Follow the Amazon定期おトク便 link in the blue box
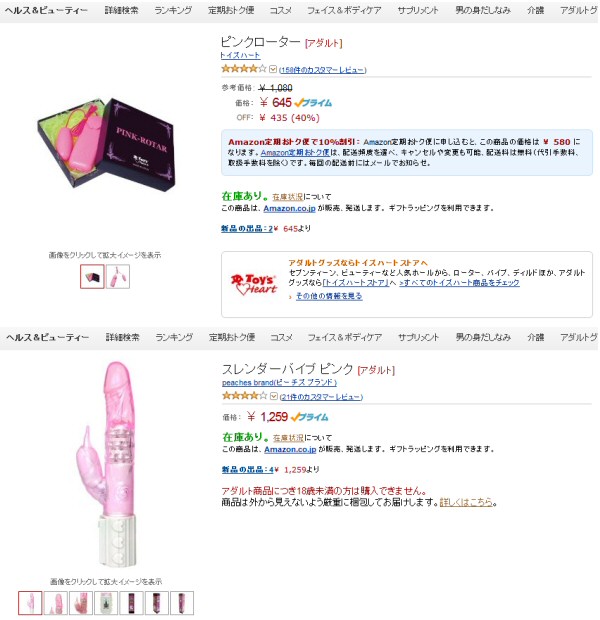The height and width of the screenshot is (620, 600). pos(295,152)
